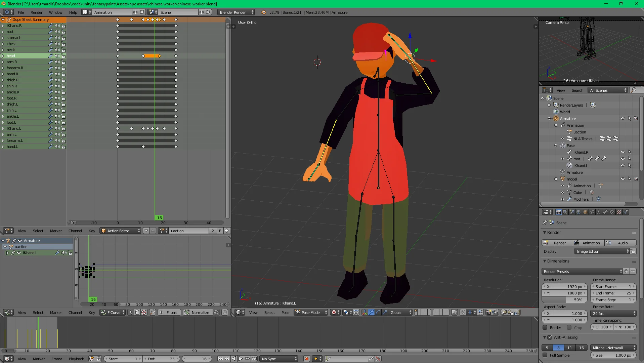Open the Window menu
This screenshot has width=644, height=363.
[55, 12]
